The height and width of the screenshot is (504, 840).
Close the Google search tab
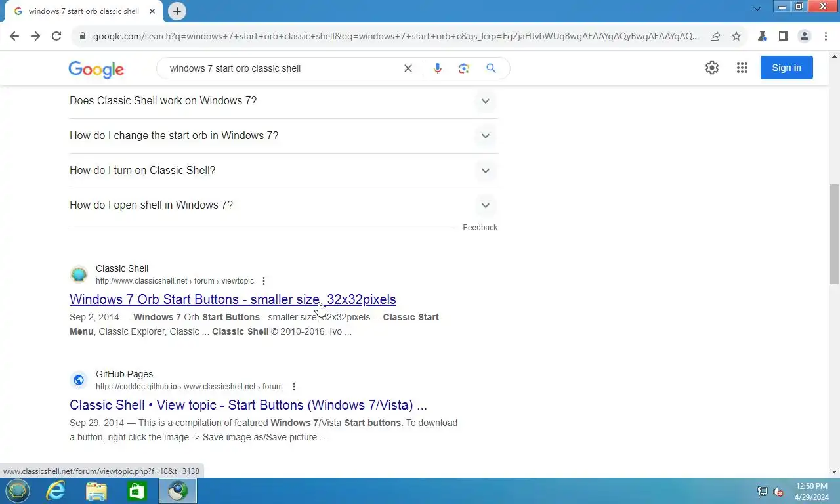click(152, 11)
